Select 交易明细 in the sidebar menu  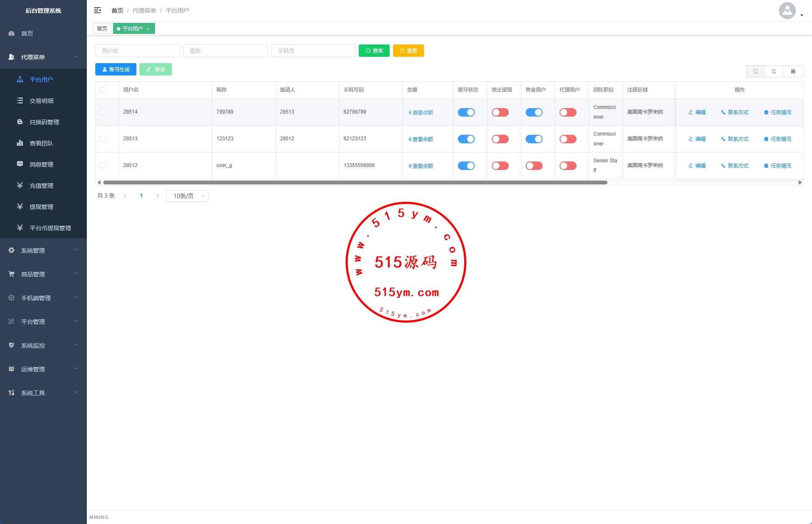(x=41, y=101)
